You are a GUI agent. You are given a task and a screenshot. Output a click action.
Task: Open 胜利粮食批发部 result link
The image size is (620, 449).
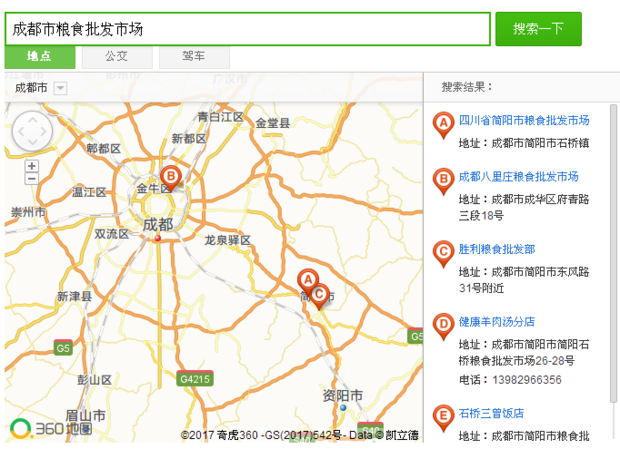pos(497,249)
